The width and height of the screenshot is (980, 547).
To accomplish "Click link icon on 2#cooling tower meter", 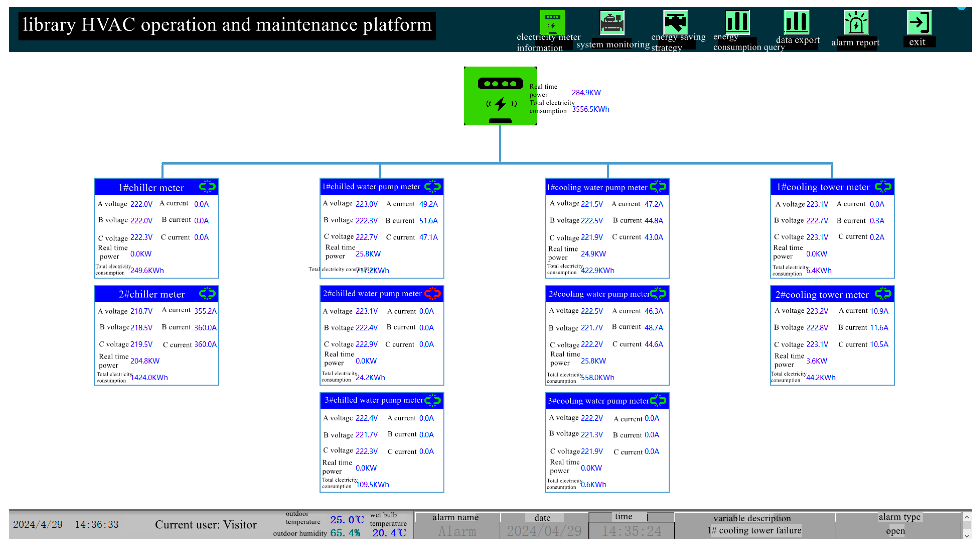I will 883,293.
